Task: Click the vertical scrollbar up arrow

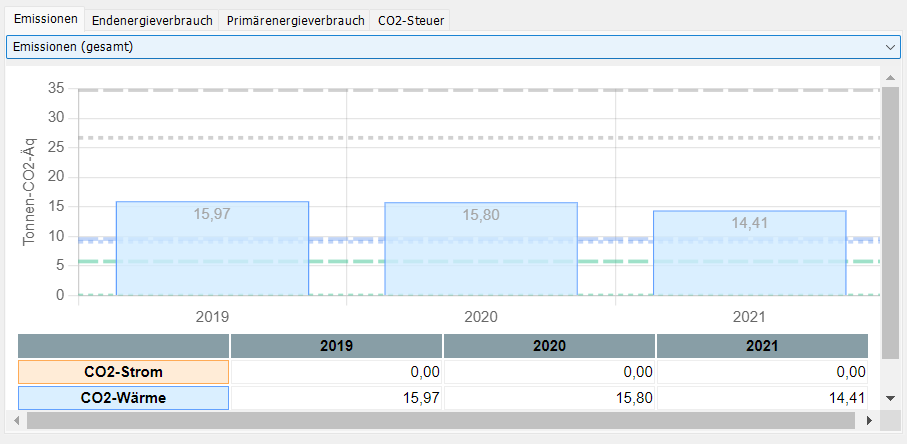Action: point(890,78)
